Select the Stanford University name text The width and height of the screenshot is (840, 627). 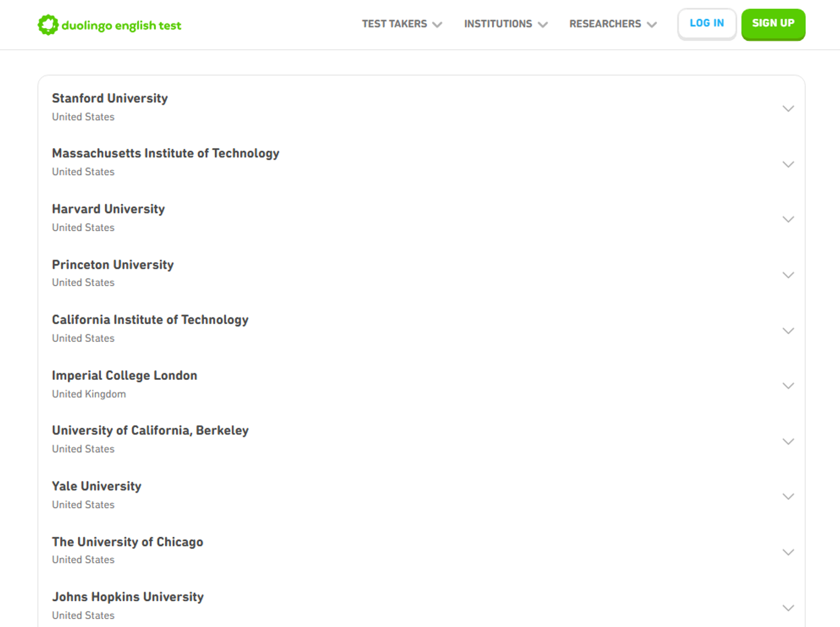tap(110, 98)
